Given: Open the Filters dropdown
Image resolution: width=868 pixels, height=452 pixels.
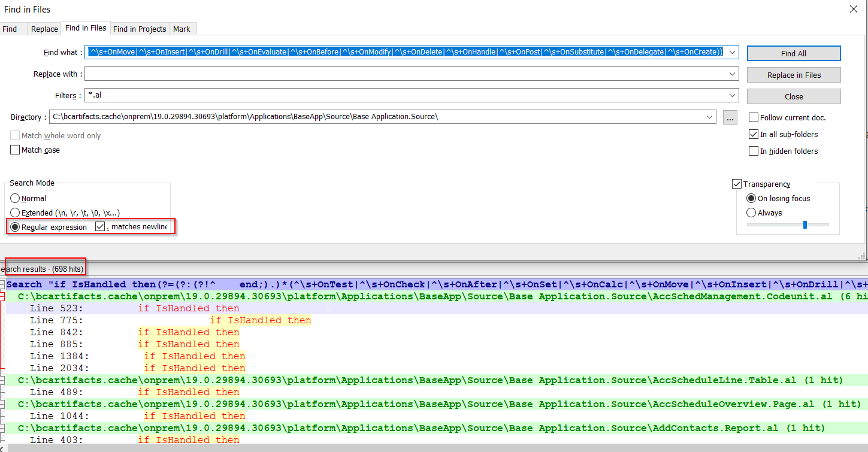Looking at the screenshot, I should 732,95.
